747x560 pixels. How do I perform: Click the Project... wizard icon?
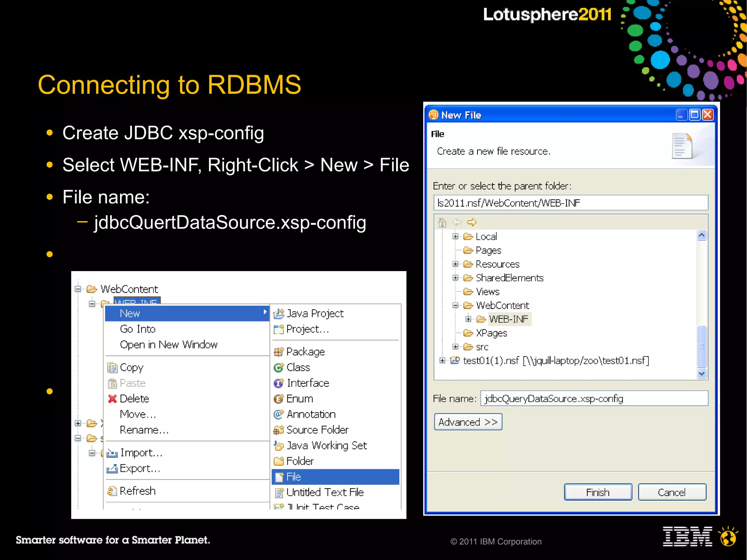point(279,329)
